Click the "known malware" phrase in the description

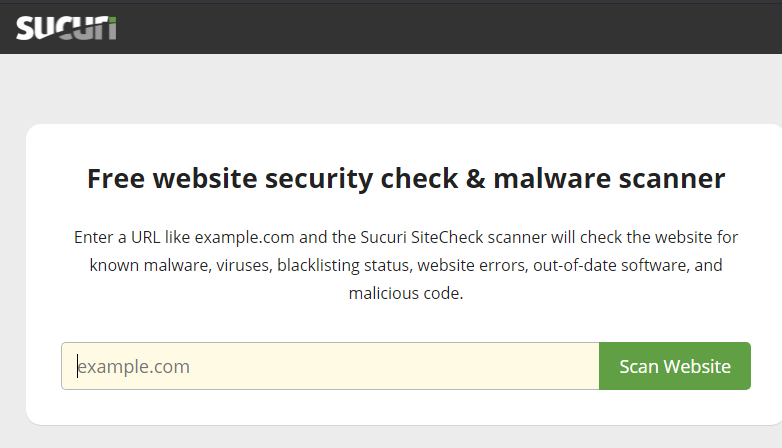click(x=150, y=265)
